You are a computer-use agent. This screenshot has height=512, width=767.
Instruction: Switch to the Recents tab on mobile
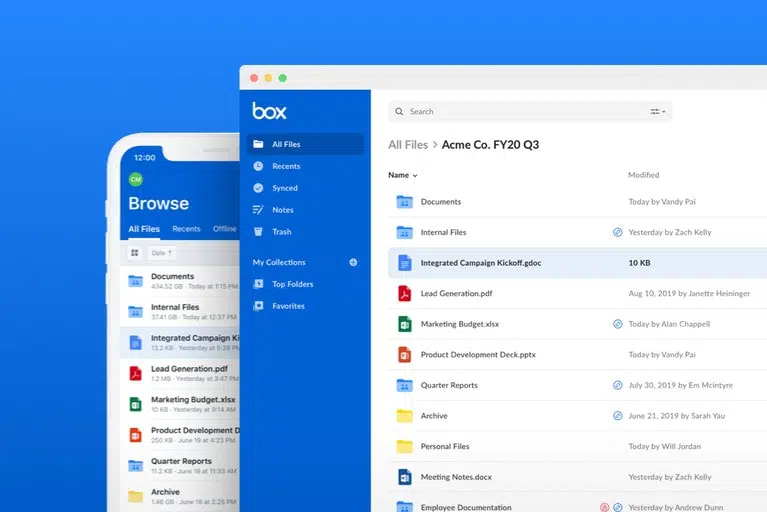point(186,229)
